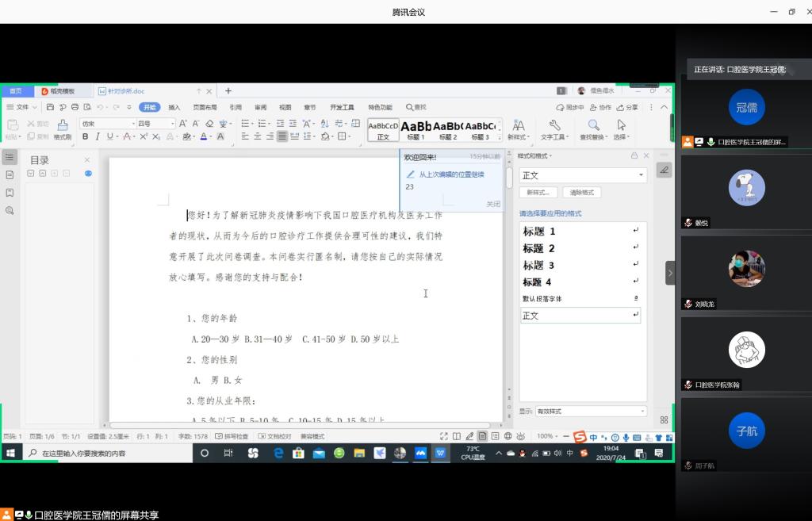This screenshot has height=521, width=812.
Task: Apply underline formatting
Action: pos(109,136)
